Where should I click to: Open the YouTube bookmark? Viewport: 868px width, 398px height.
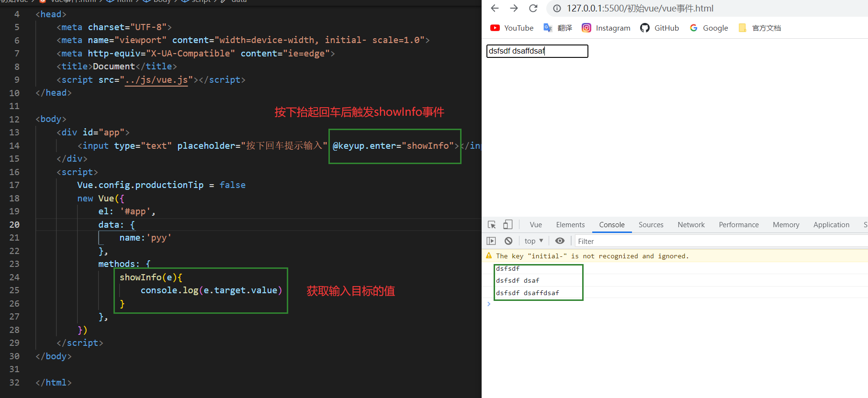512,28
